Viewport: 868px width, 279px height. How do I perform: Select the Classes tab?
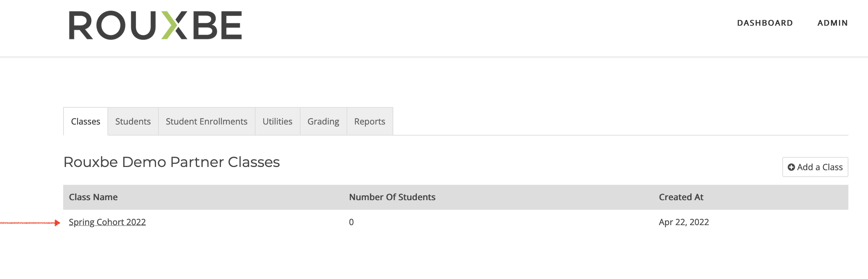pos(86,121)
